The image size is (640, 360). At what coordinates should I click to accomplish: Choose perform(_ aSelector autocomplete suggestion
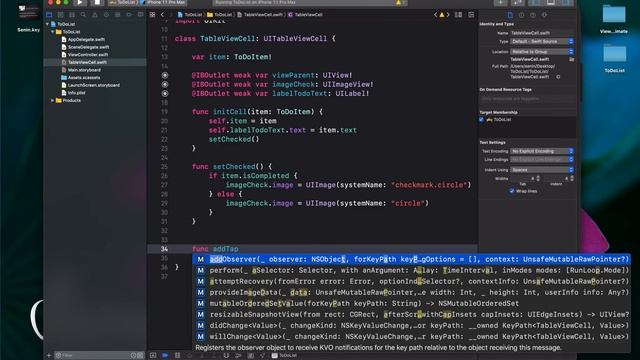click(411, 270)
